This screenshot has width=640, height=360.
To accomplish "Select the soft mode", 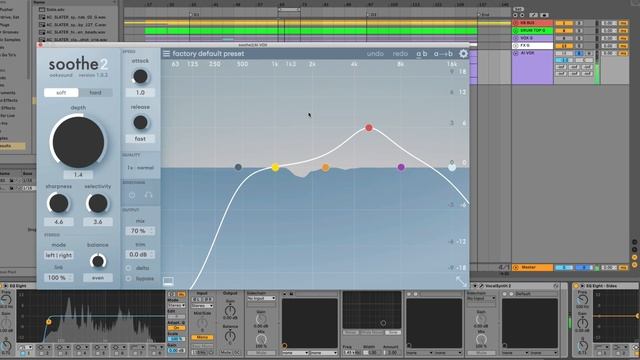I will [61, 93].
